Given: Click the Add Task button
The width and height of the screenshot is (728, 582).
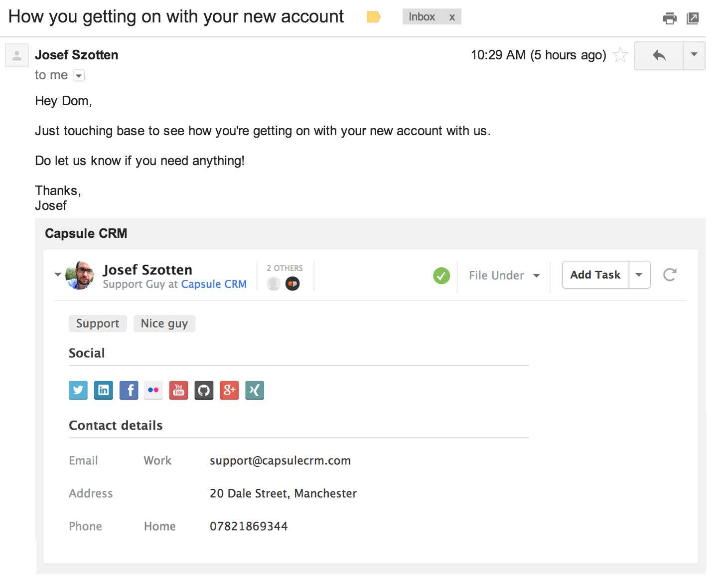Looking at the screenshot, I should click(x=595, y=275).
